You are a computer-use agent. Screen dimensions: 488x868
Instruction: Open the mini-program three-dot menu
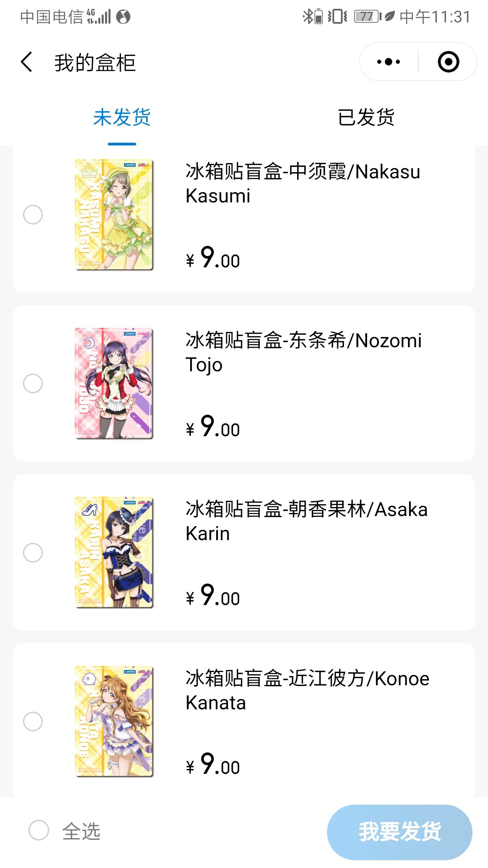click(x=388, y=62)
